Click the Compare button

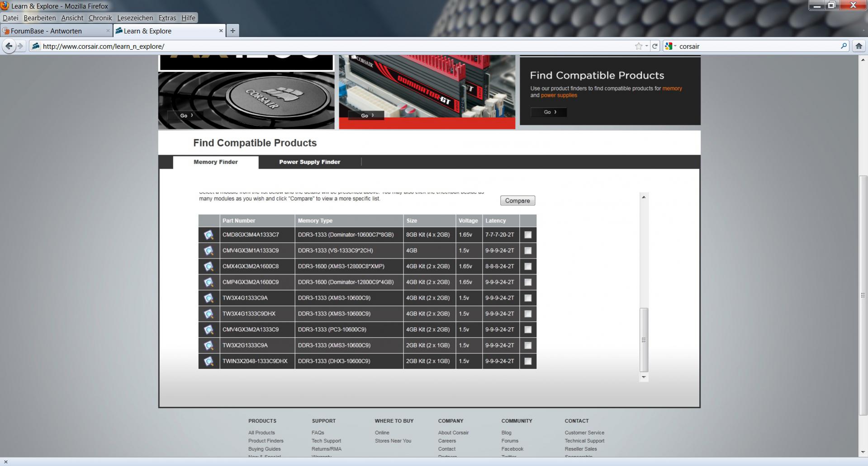point(517,201)
